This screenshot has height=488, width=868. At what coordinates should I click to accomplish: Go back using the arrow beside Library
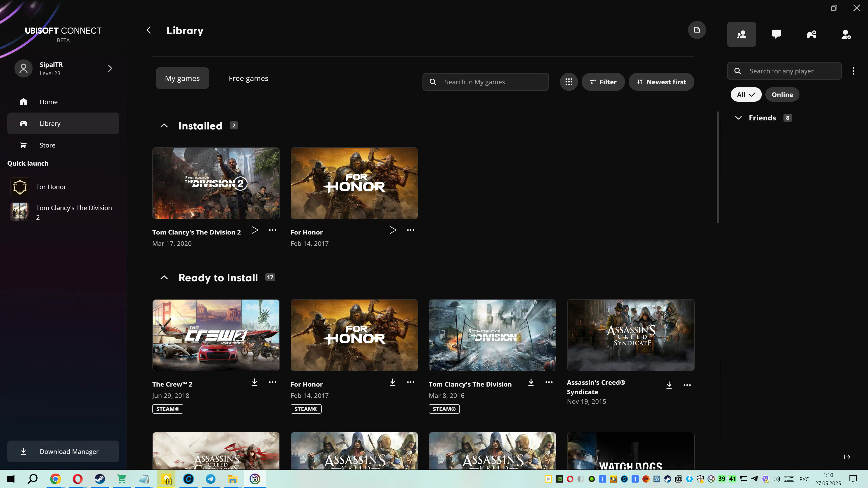(x=149, y=30)
